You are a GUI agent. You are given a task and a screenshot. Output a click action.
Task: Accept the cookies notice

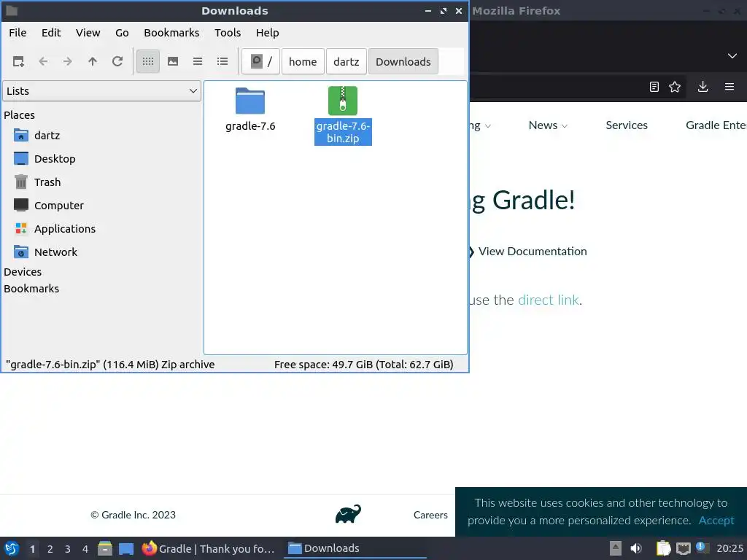(716, 521)
